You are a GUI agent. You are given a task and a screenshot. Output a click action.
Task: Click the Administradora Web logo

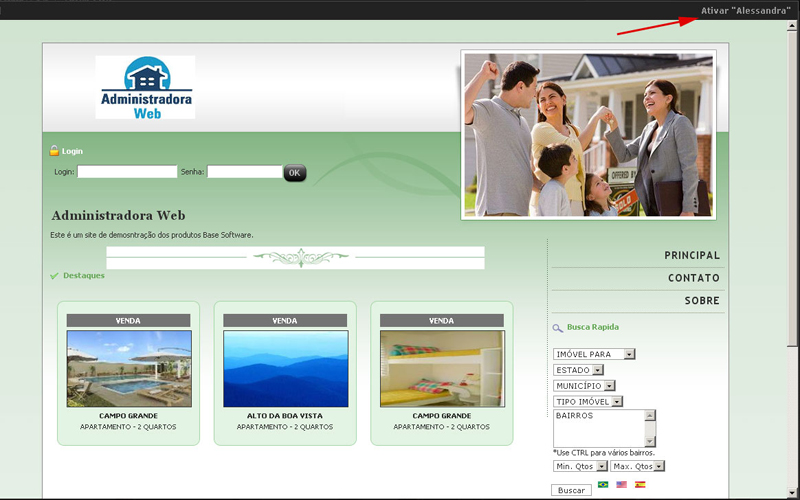pos(146,88)
